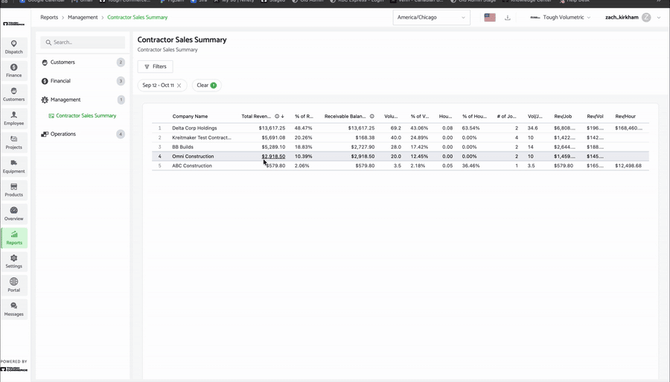
Task: Expand the Customers report group
Action: (83, 62)
